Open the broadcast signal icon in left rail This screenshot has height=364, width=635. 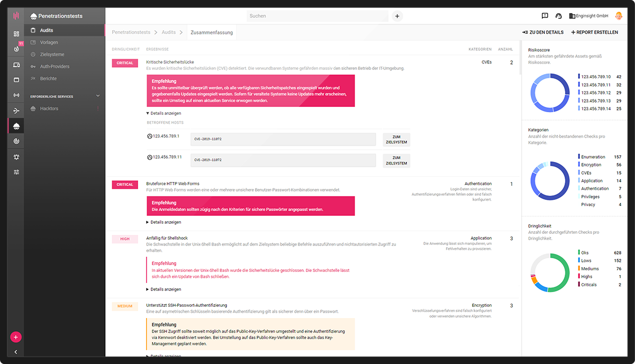[16, 95]
